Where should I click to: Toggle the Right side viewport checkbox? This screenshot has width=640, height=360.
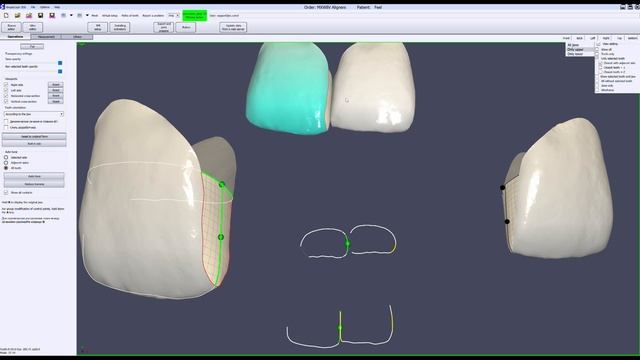click(6, 84)
